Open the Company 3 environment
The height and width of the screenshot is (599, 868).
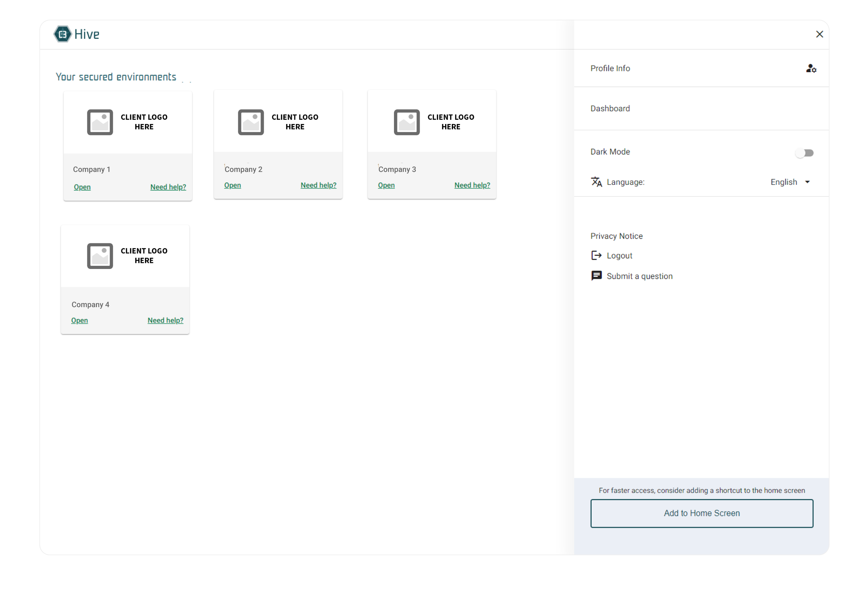coord(386,185)
